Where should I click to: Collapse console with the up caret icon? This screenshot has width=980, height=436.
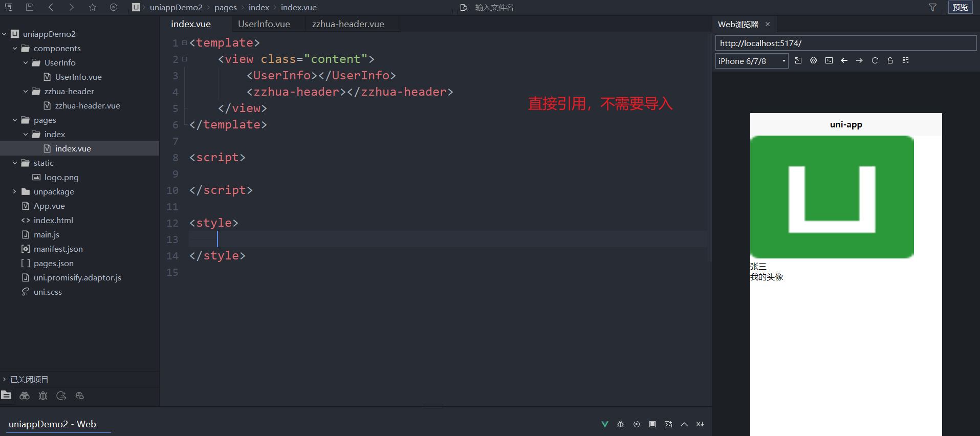click(684, 424)
